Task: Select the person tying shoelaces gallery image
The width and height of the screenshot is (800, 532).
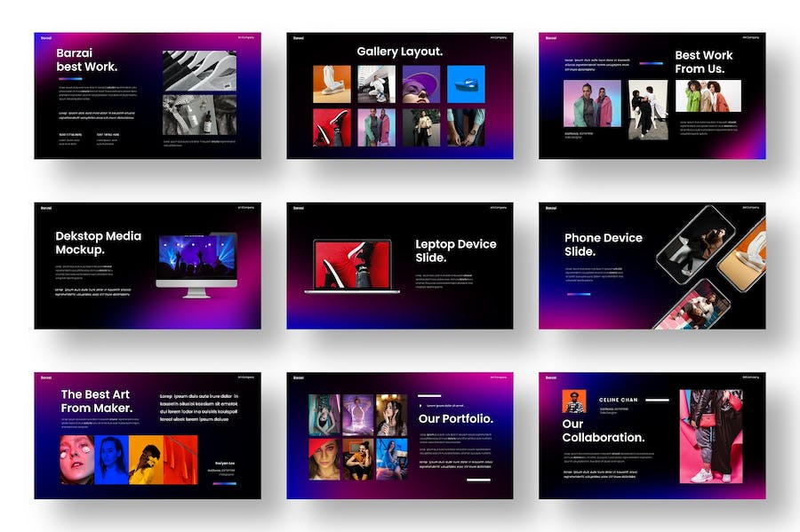Action: tap(466, 127)
